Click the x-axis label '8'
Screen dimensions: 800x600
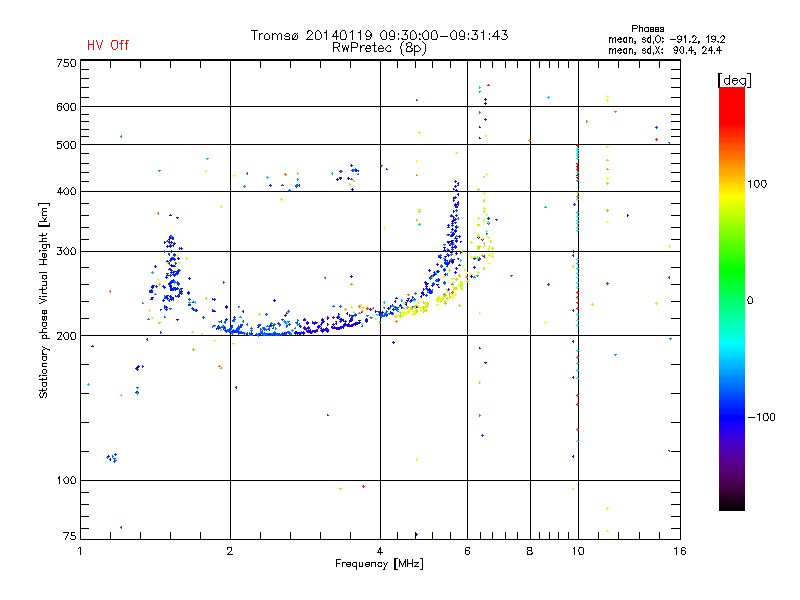pos(530,551)
